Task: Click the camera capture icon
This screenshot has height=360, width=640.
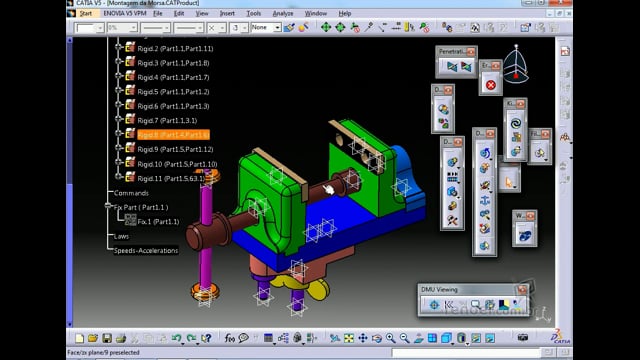Action: pos(522,338)
